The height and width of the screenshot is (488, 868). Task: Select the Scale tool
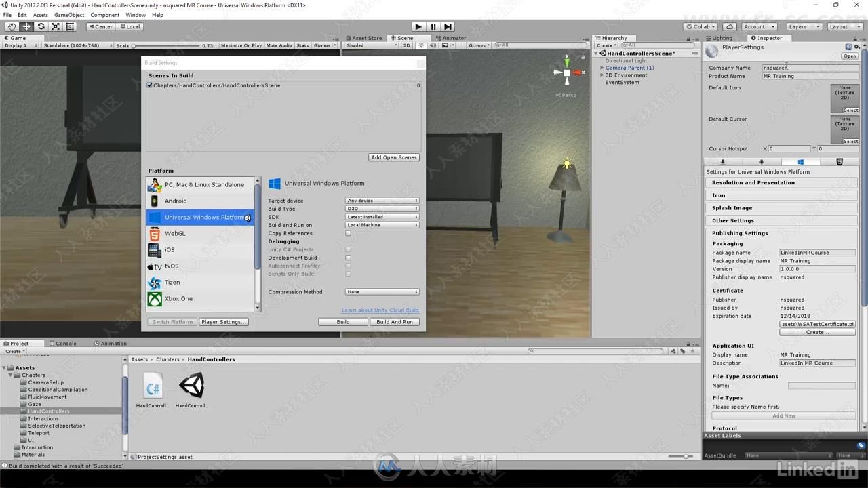click(x=56, y=26)
